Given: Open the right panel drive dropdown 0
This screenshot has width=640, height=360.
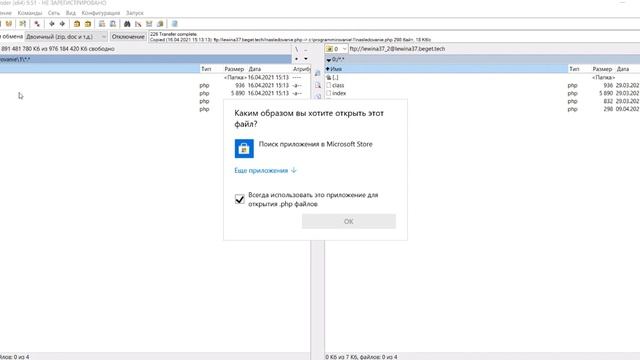Looking at the screenshot, I should (336, 49).
